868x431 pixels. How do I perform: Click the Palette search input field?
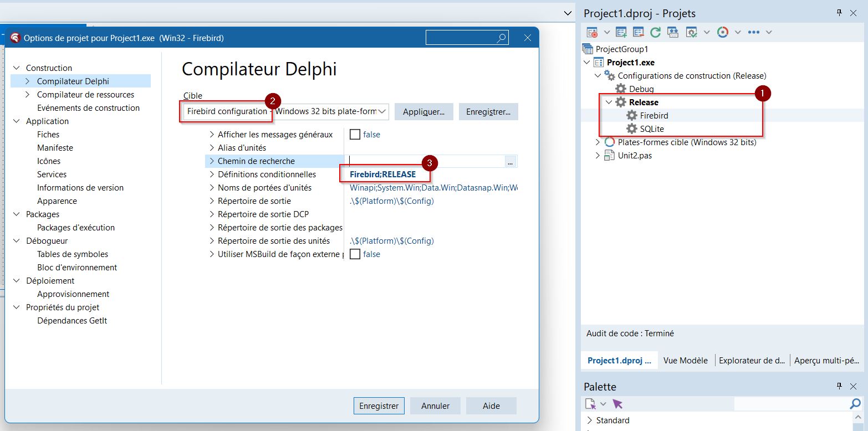[792, 404]
